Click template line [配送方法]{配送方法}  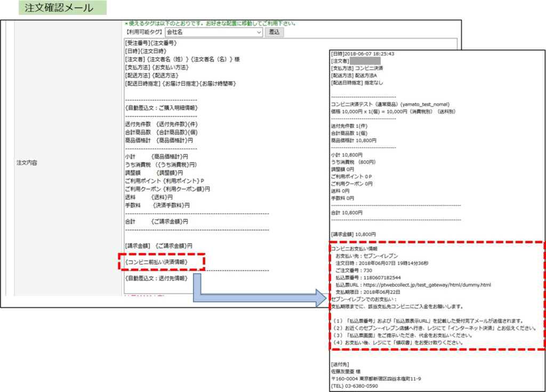151,75
